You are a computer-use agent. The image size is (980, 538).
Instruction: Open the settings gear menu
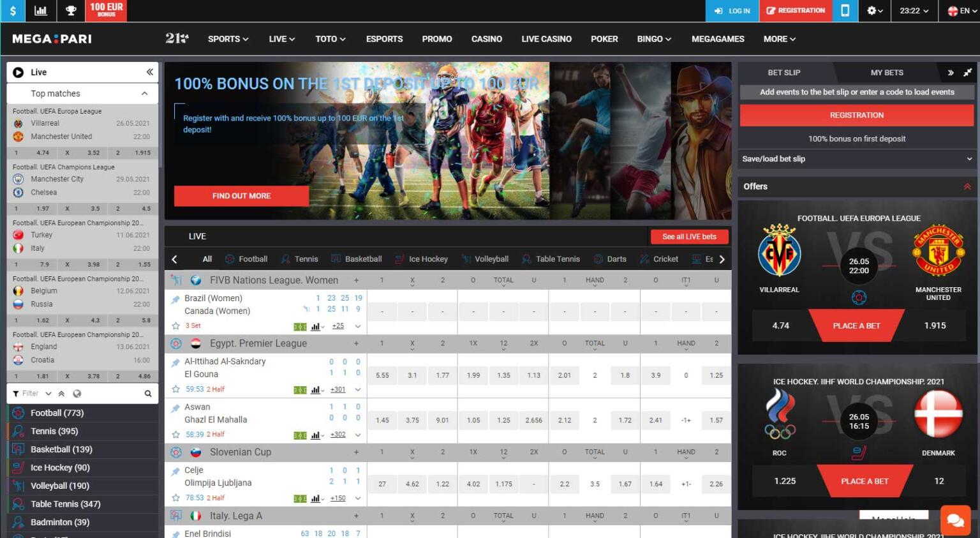pyautogui.click(x=875, y=11)
